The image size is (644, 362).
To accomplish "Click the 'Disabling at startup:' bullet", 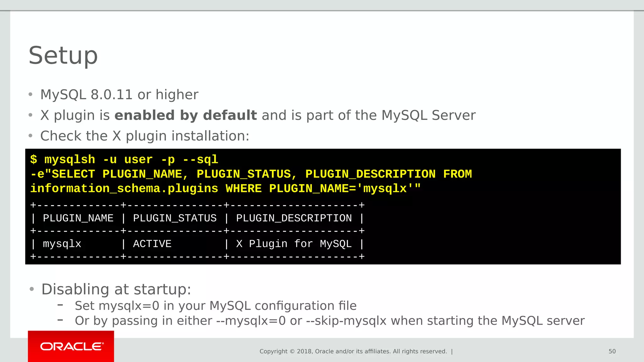I will 116,289.
